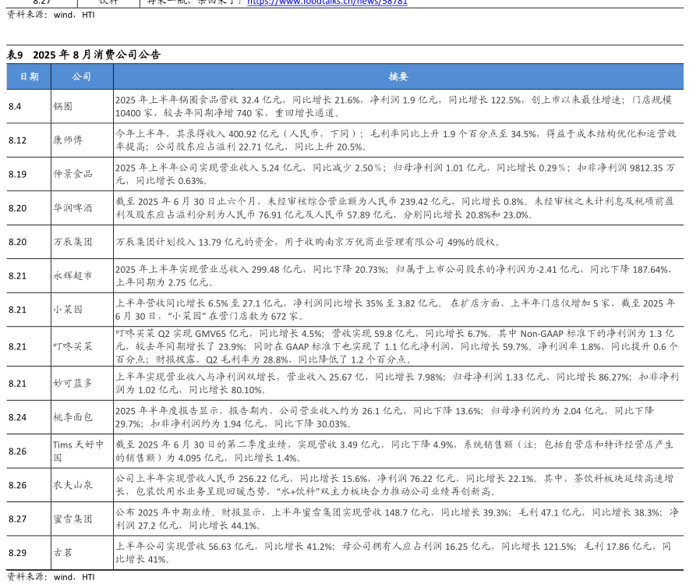Click the 8.21 date beside 妙可蓝多
This screenshot has width=700, height=588.
[17, 384]
